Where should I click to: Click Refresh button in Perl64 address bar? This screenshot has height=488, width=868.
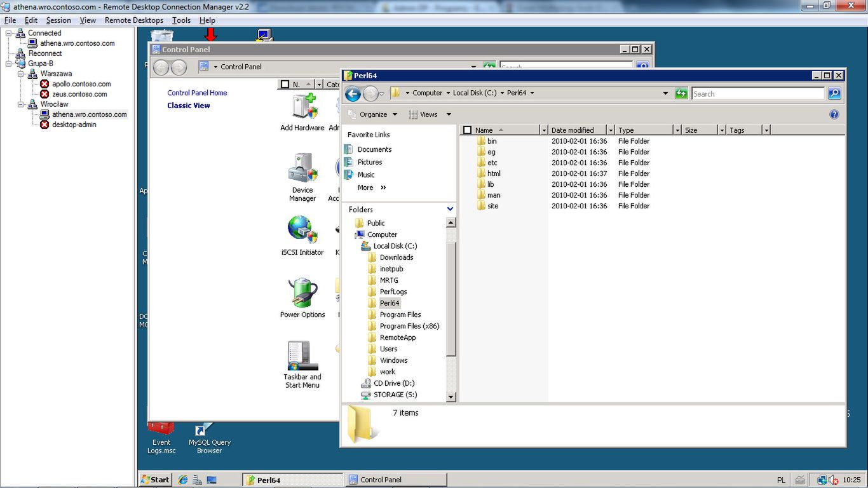click(x=681, y=93)
